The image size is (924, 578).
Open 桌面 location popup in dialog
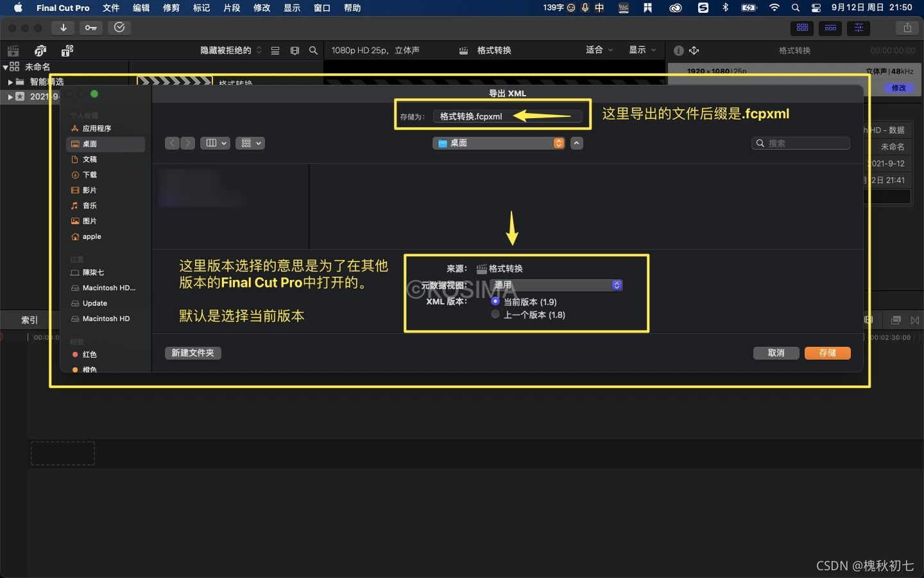pos(499,143)
